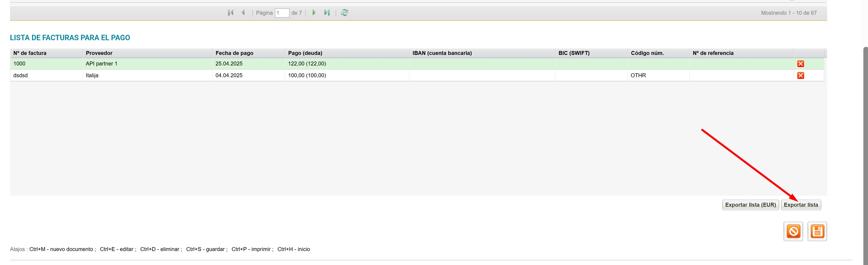Image resolution: width=868 pixels, height=265 pixels.
Task: Select the API partner 1 row
Action: click(x=101, y=64)
